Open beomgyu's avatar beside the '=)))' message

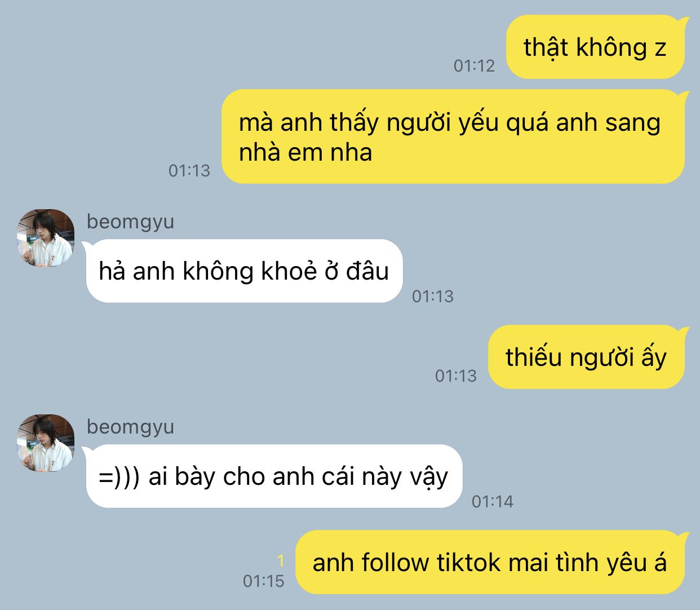(46, 443)
